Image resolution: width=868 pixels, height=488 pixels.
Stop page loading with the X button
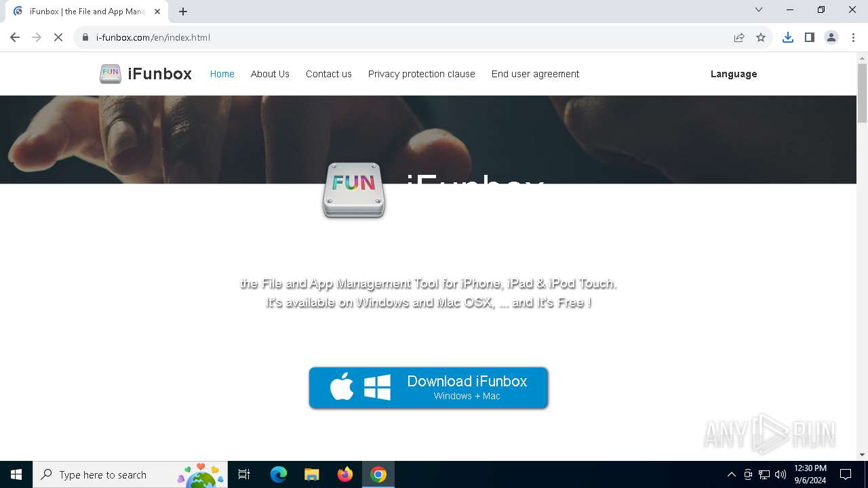pos(58,37)
